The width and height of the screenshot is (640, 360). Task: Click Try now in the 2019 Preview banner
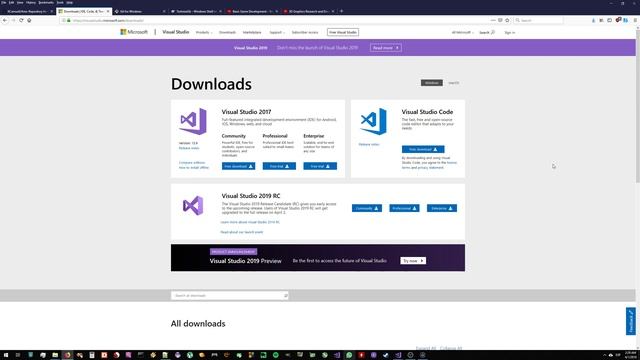click(413, 260)
